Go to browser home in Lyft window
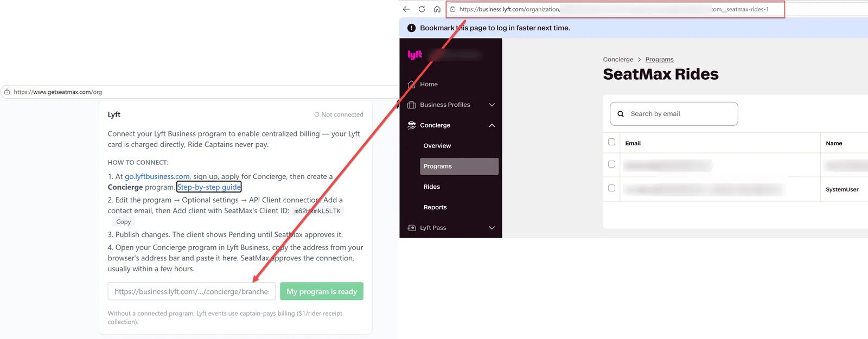The height and width of the screenshot is (339, 868). 437,9
